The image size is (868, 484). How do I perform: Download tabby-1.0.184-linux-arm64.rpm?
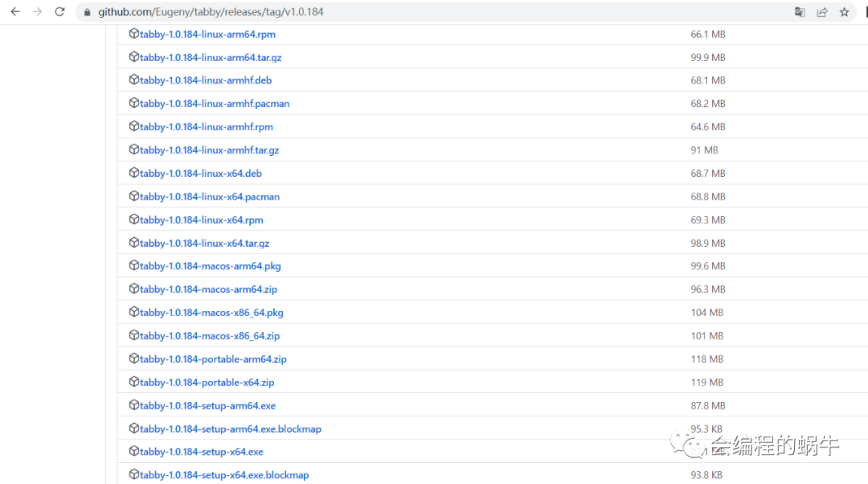click(x=207, y=35)
